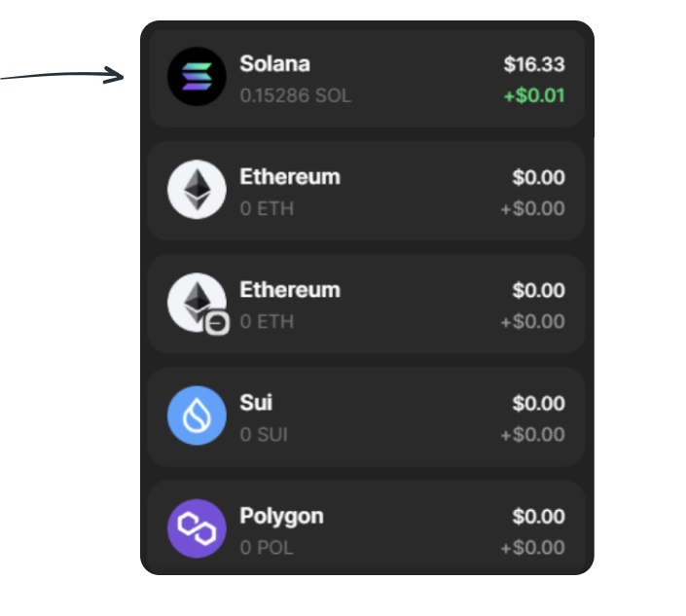The width and height of the screenshot is (686, 616).
Task: Click the Solana name label
Action: pyautogui.click(x=274, y=64)
